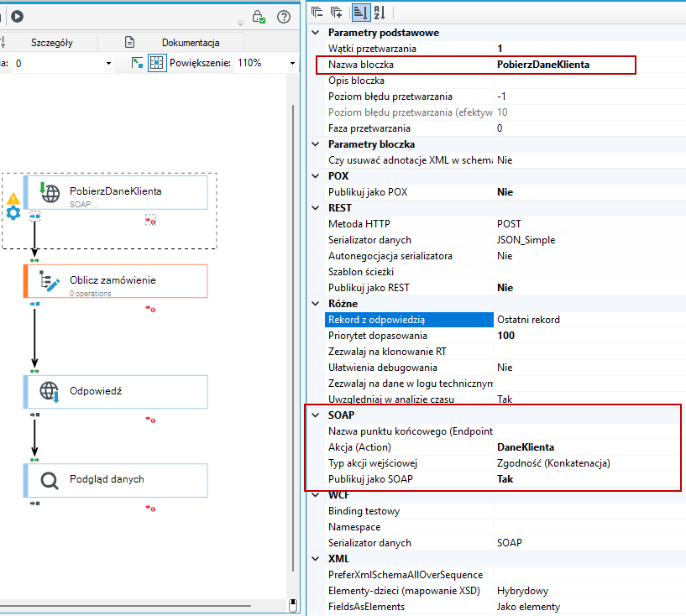Click the magnifier icon on Podgląd danych
The height and width of the screenshot is (616, 686).
50,481
